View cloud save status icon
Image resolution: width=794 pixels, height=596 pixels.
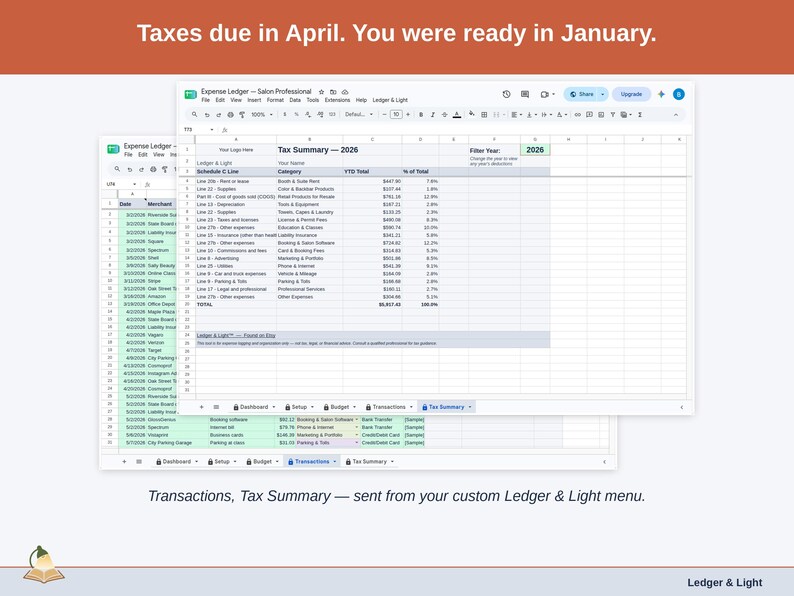[345, 92]
